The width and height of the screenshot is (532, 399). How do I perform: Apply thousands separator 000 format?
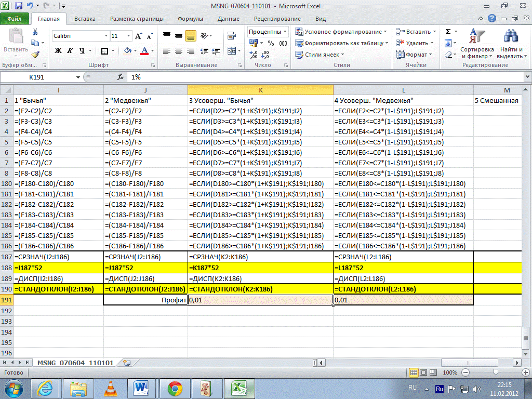[283, 43]
